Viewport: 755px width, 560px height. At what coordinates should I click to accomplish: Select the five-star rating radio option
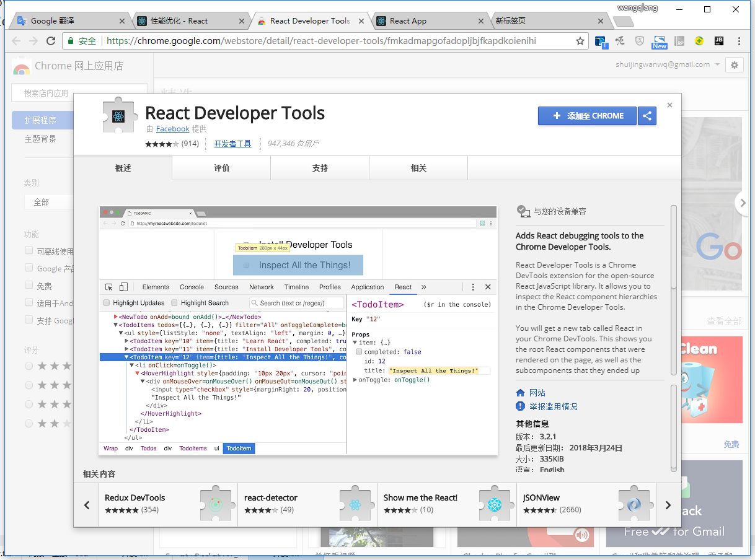click(x=29, y=366)
